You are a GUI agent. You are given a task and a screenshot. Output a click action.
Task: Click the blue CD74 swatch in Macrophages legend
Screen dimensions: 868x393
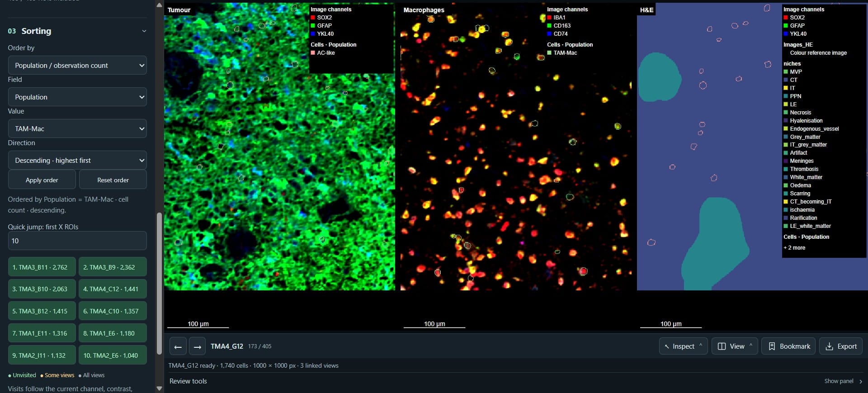pos(549,34)
